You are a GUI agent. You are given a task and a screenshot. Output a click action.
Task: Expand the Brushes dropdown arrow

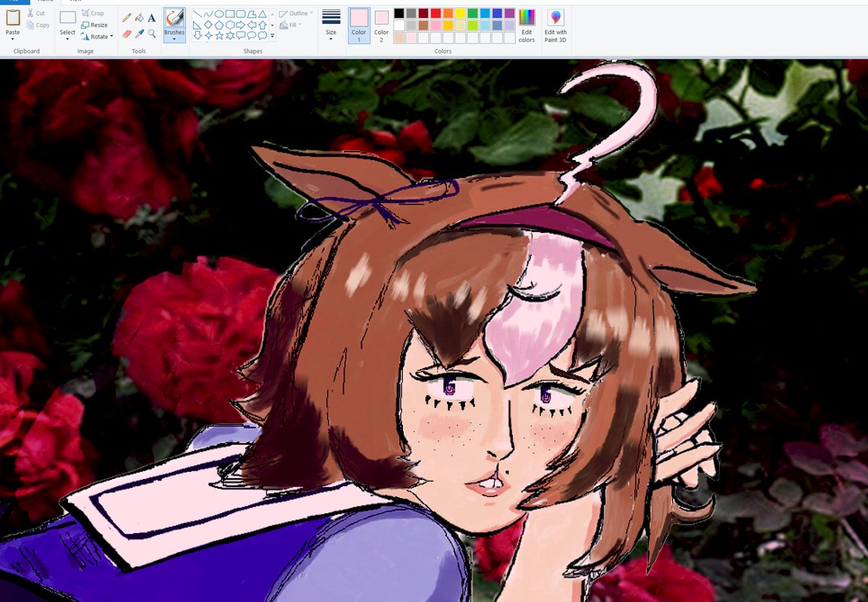[x=174, y=39]
